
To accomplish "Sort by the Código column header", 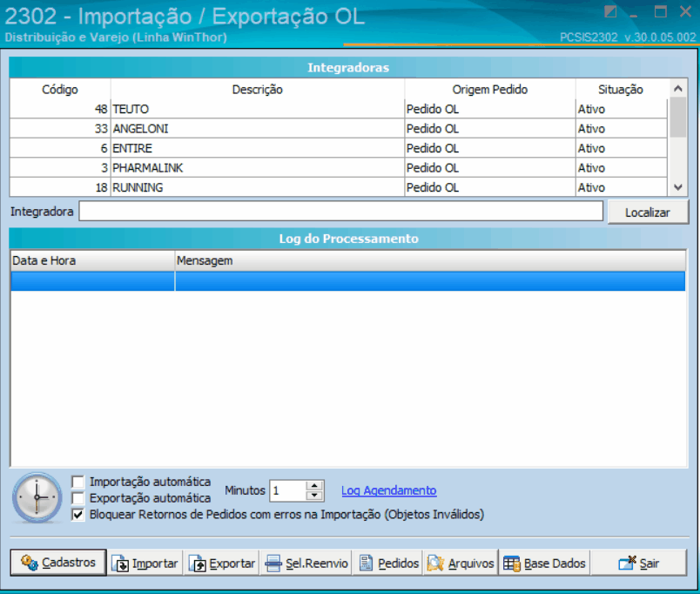I will 60,90.
